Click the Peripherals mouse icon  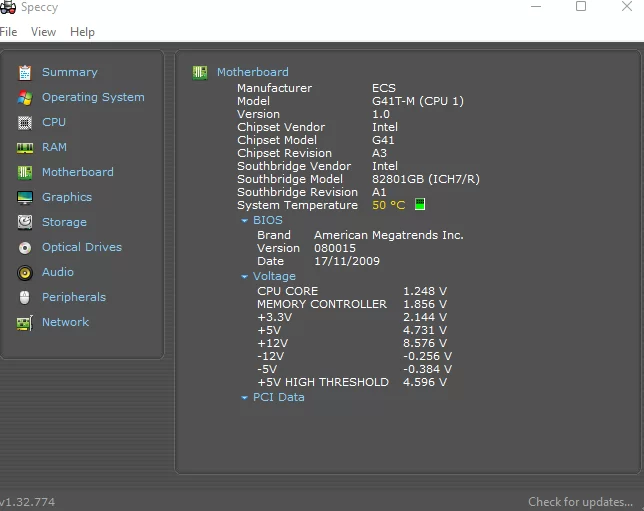click(x=25, y=297)
